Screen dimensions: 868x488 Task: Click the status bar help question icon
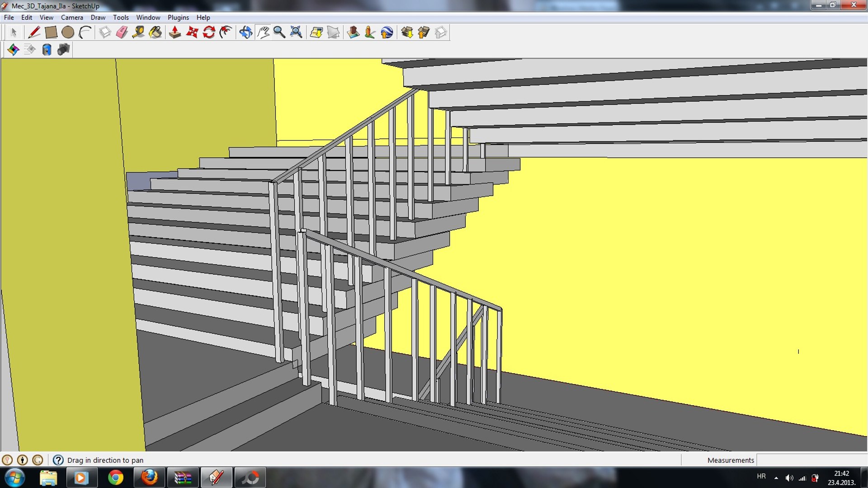(58, 460)
